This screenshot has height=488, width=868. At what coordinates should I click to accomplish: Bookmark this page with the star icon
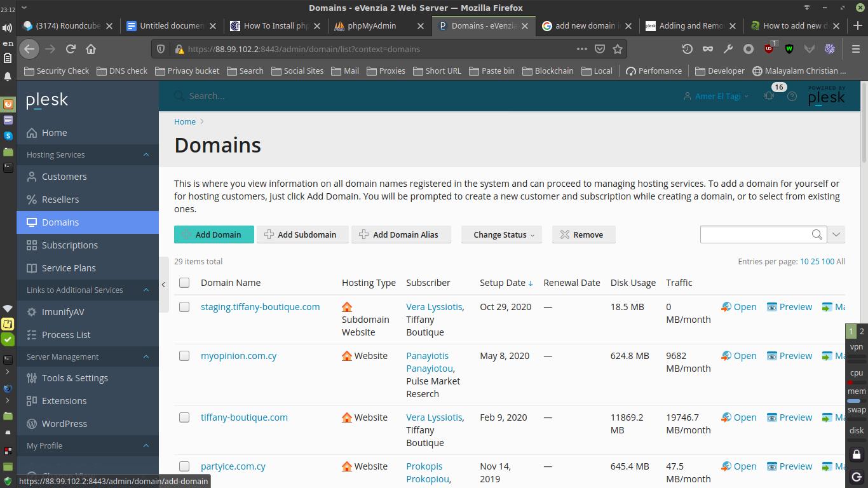click(x=618, y=49)
